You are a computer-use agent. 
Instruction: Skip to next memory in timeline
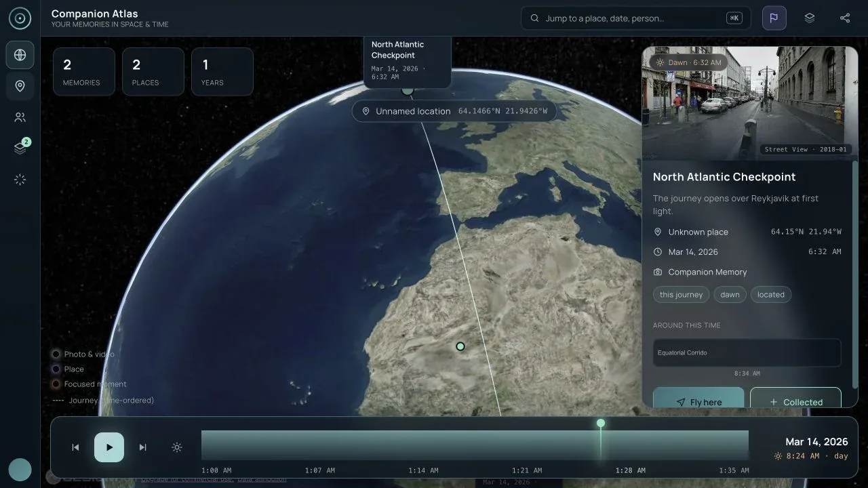(143, 447)
